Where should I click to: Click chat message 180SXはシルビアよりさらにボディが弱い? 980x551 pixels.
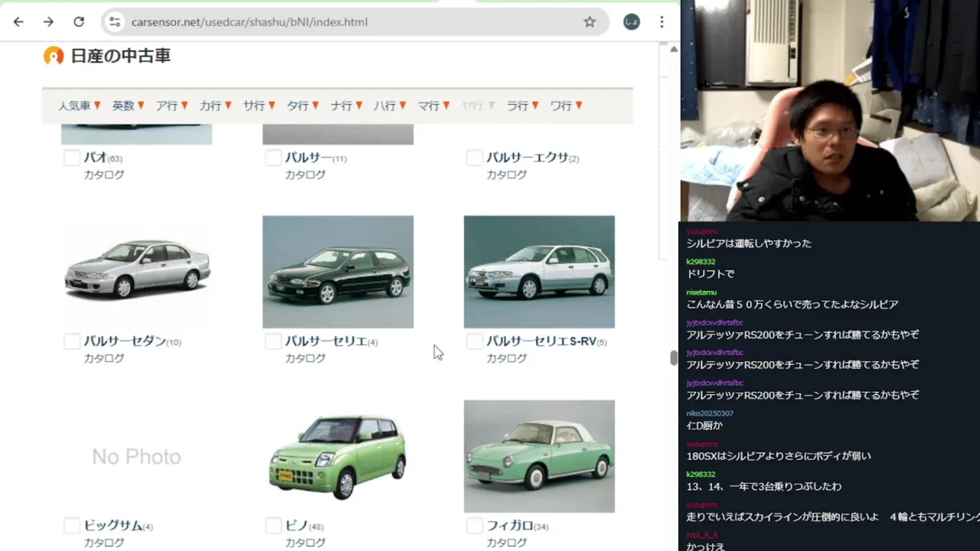(779, 456)
